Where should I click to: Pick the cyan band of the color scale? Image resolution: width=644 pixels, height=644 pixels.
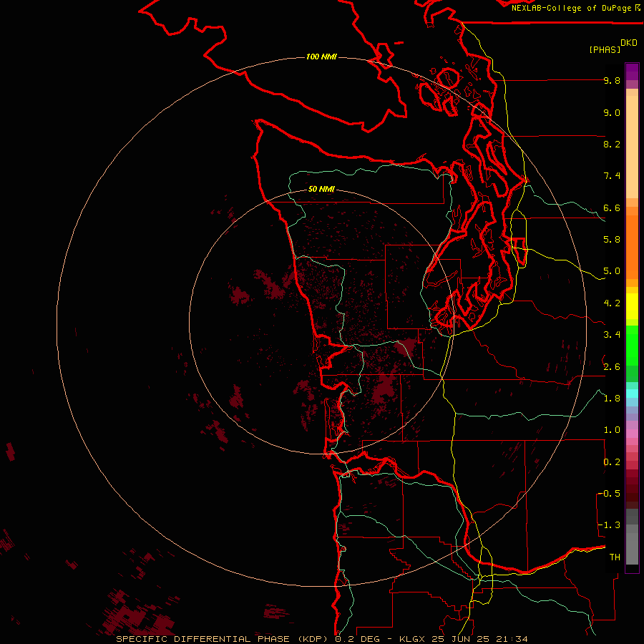[x=632, y=394]
